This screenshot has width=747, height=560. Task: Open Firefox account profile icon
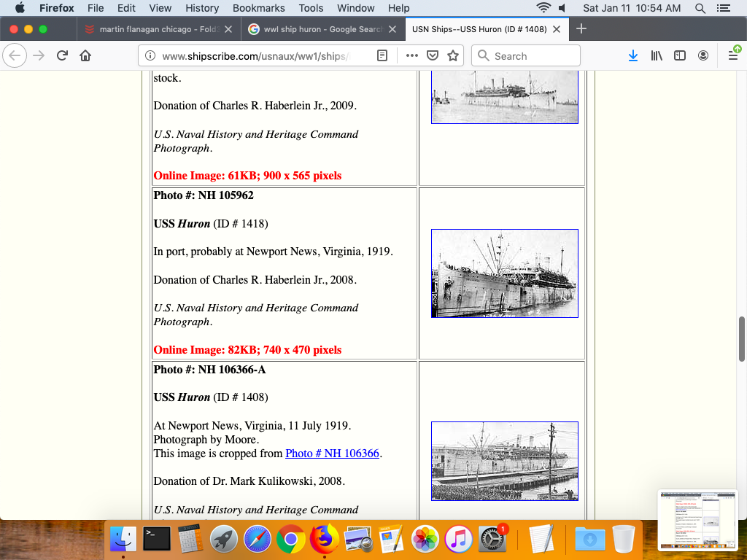pyautogui.click(x=703, y=56)
